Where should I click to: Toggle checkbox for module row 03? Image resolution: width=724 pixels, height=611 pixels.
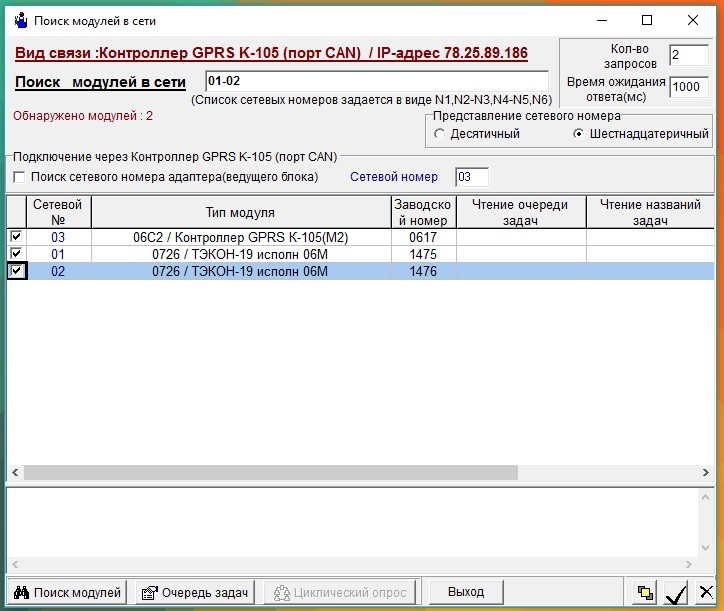tap(16, 236)
